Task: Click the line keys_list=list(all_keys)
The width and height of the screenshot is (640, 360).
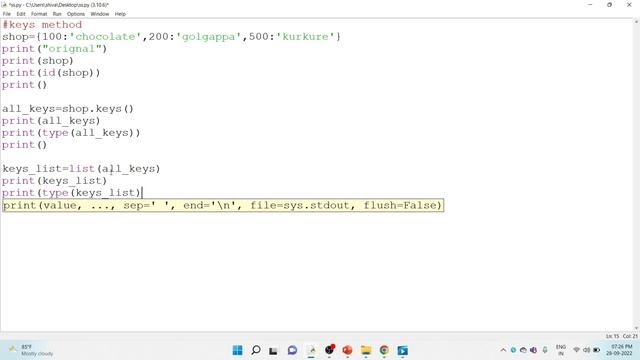Action: click(x=81, y=169)
